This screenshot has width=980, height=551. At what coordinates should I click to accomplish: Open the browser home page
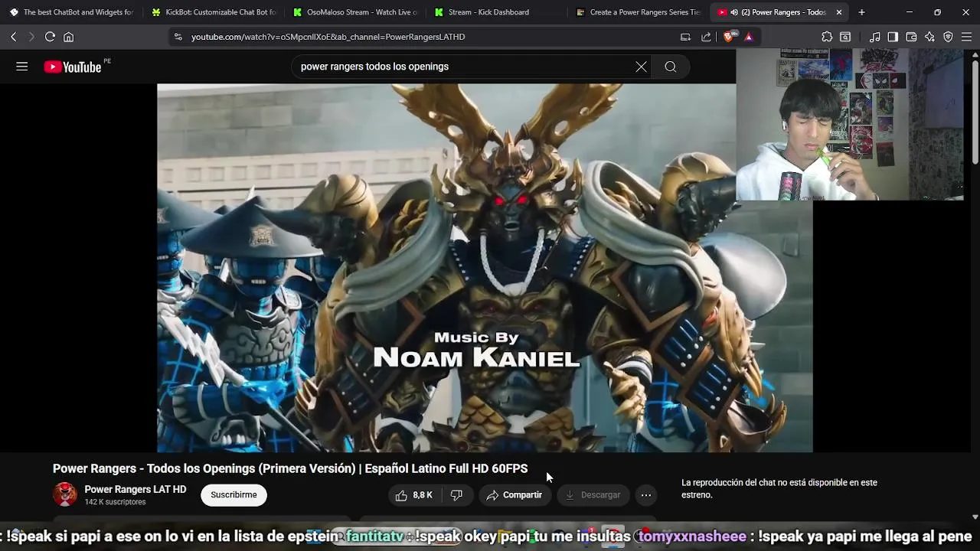click(x=69, y=37)
